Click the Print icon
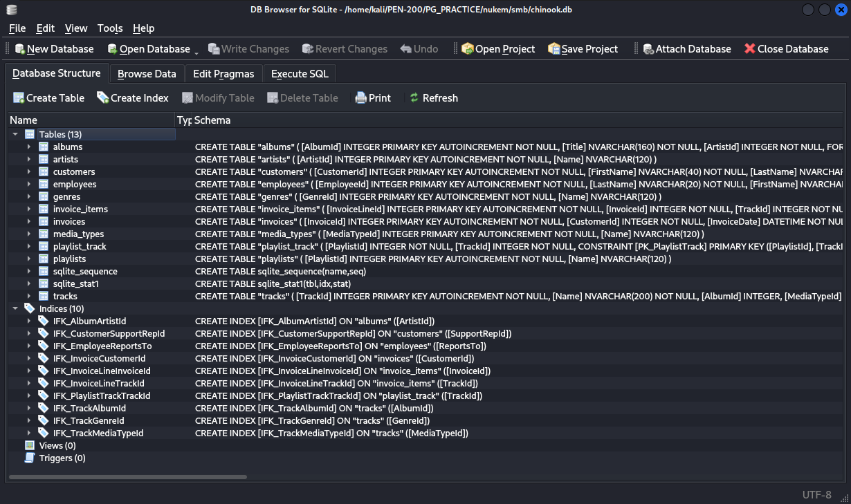The width and height of the screenshot is (851, 504). 360,97
